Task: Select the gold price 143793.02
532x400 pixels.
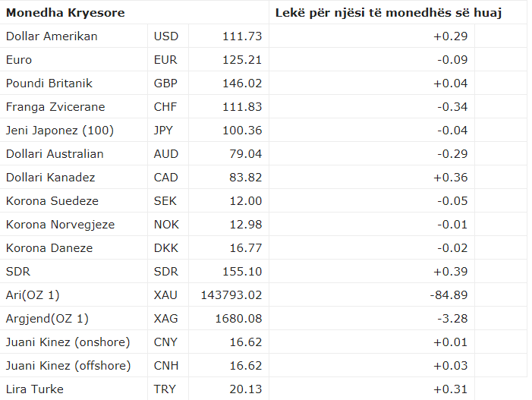Action: (x=231, y=295)
